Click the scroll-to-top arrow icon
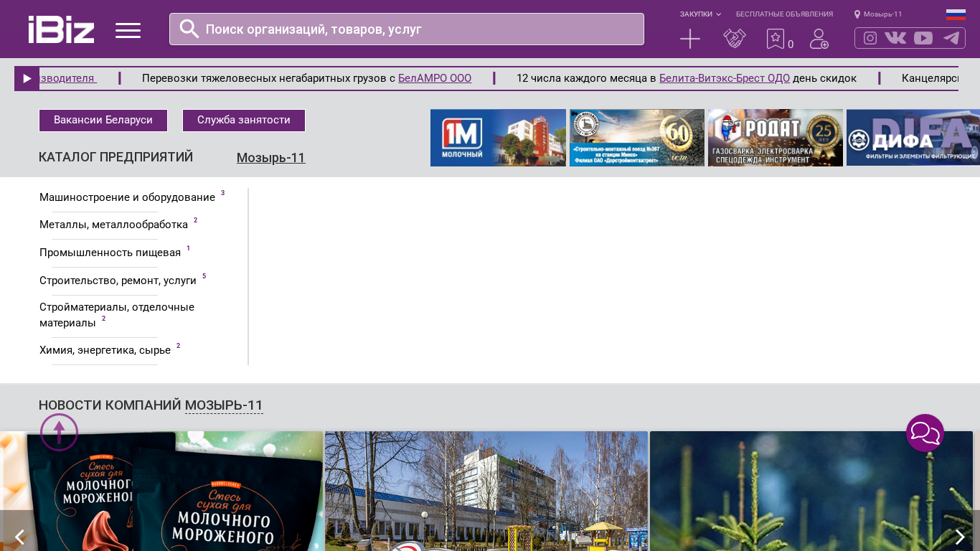The image size is (980, 551). [x=60, y=432]
